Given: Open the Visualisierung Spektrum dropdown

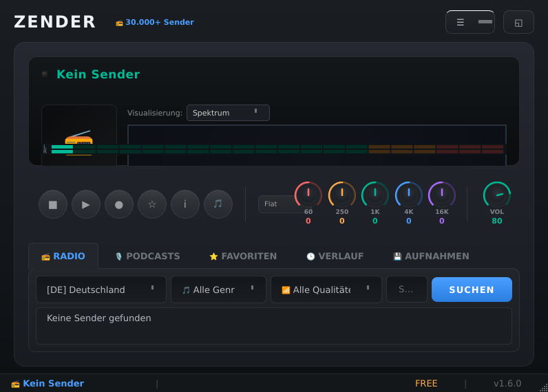Looking at the screenshot, I should pyautogui.click(x=228, y=113).
